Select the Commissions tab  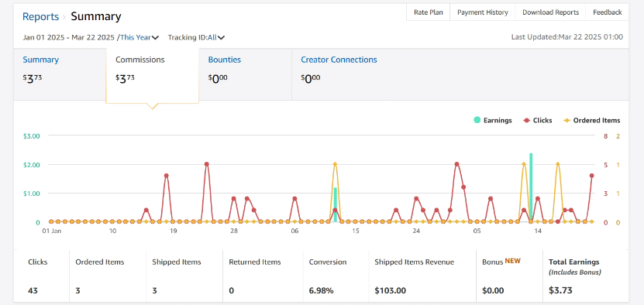point(140,60)
